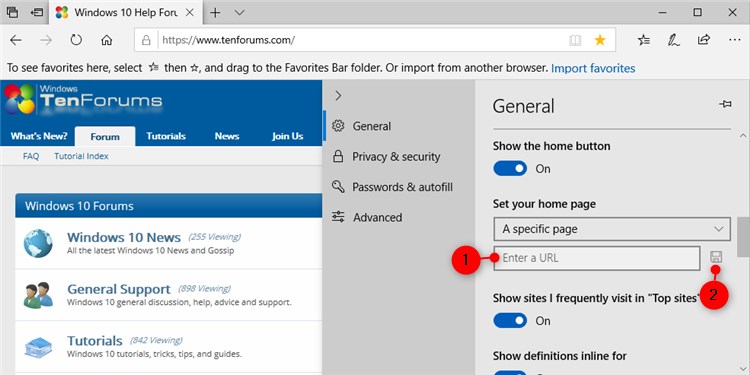Click the Tutorials forum icon
This screenshot has width=750, height=375.
[x=38, y=348]
